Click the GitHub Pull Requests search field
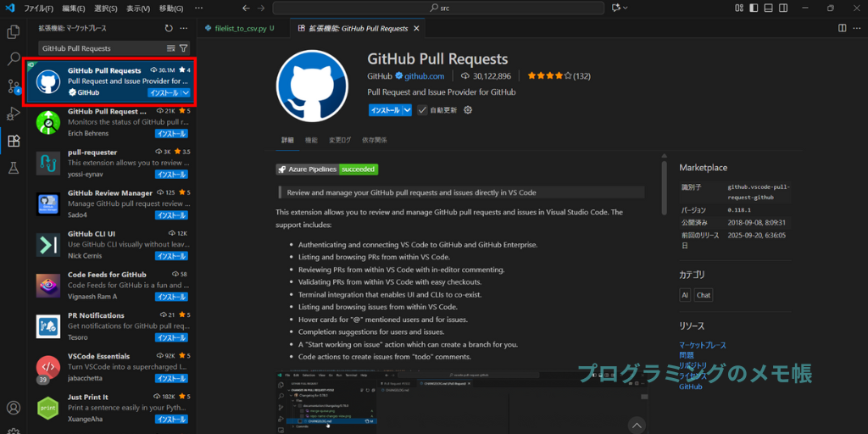This screenshot has height=434, width=868. pyautogui.click(x=102, y=48)
